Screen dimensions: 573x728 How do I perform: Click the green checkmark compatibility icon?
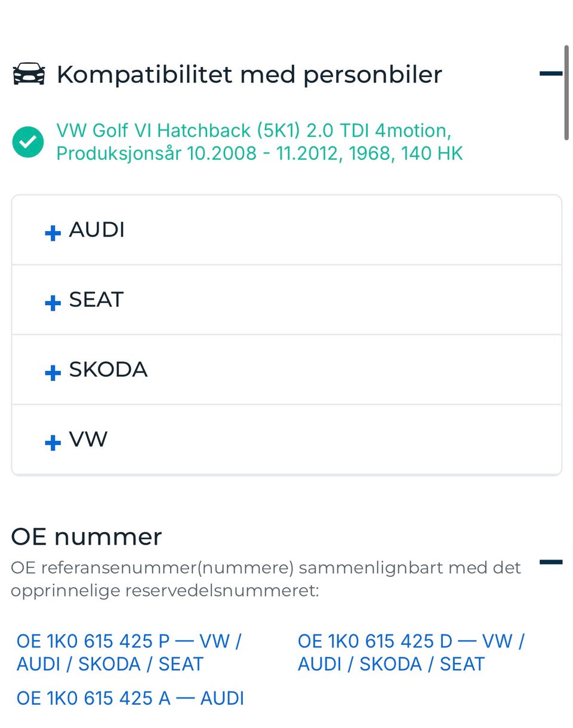pos(28,142)
